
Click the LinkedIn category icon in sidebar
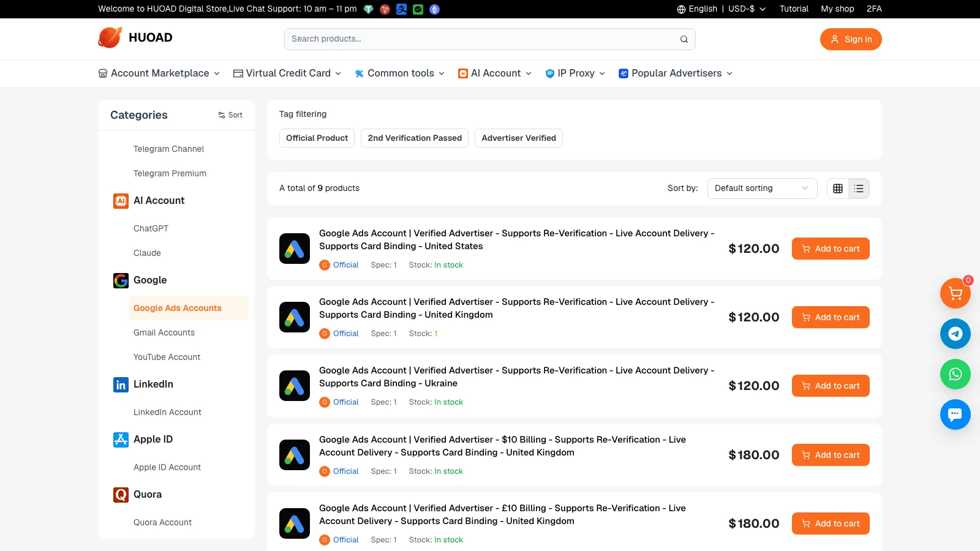click(121, 384)
